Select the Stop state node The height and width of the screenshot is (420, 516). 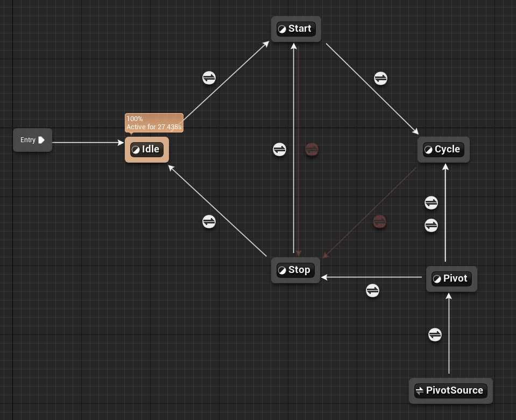point(295,270)
